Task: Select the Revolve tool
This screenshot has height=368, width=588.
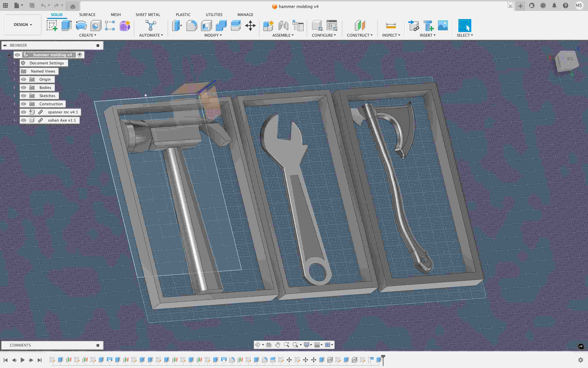Action: tap(81, 26)
